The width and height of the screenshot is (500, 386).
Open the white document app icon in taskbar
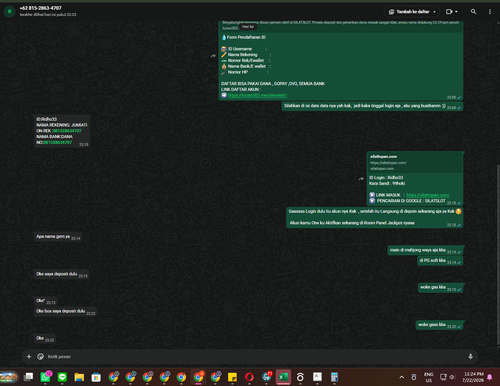coord(317,377)
